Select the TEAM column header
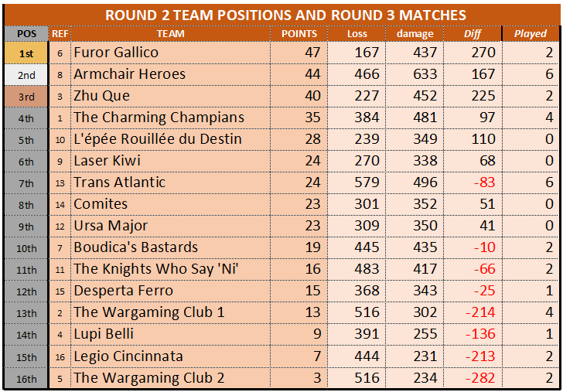The width and height of the screenshot is (563, 392). click(x=170, y=34)
